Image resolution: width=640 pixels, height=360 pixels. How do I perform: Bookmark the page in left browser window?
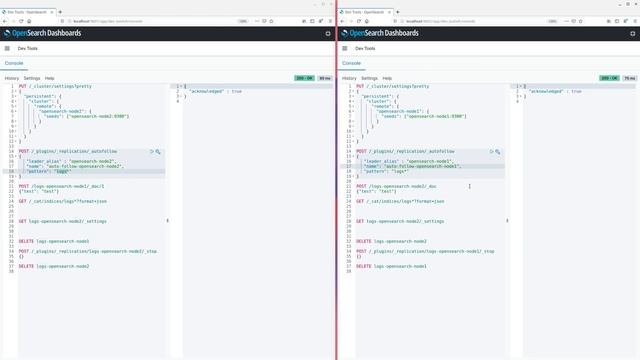pyautogui.click(x=271, y=21)
